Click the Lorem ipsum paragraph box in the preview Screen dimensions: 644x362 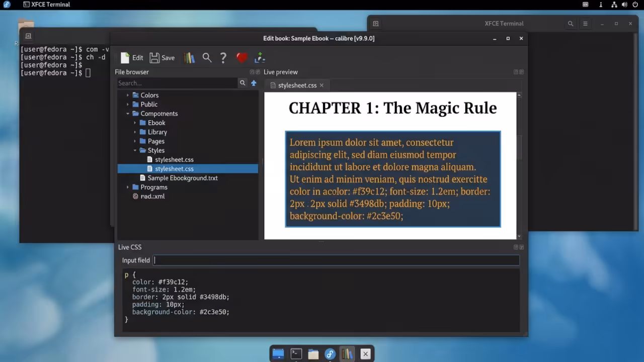point(393,179)
